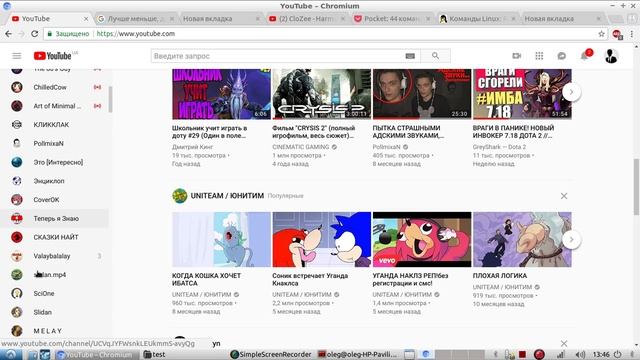Click the GreyShark – Dota 2 channel name
640x360 pixels.
pos(499,147)
